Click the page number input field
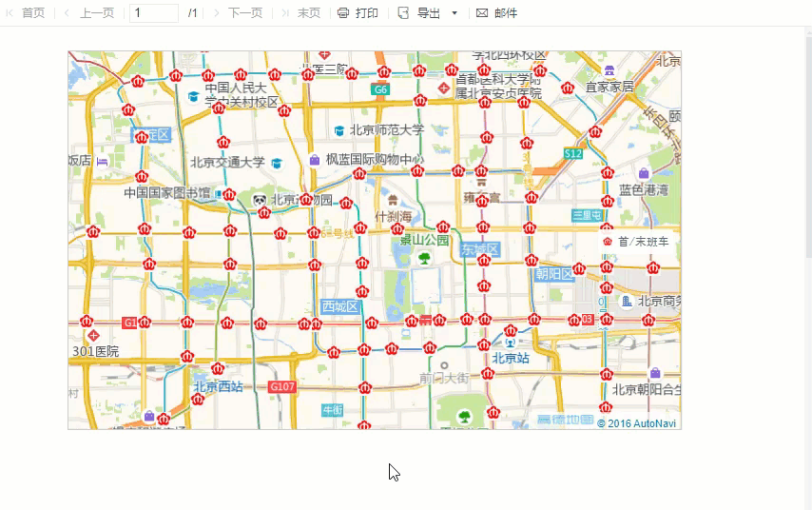 tap(154, 13)
